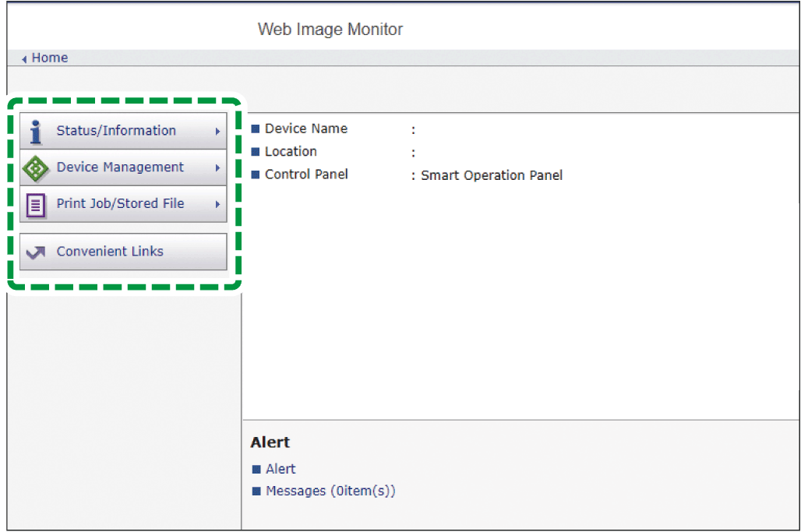Viewport: 801px width, 532px height.
Task: Select the Print Job/Stored File document icon
Action: pos(35,204)
